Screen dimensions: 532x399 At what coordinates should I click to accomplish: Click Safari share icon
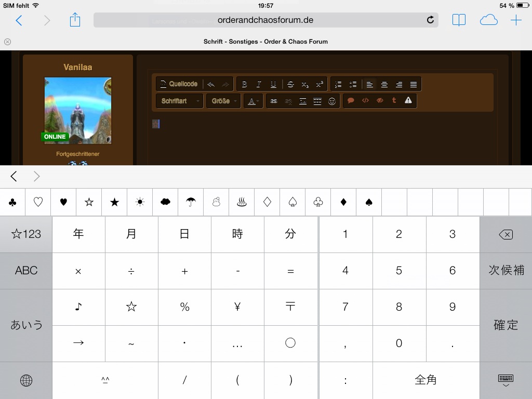(75, 20)
